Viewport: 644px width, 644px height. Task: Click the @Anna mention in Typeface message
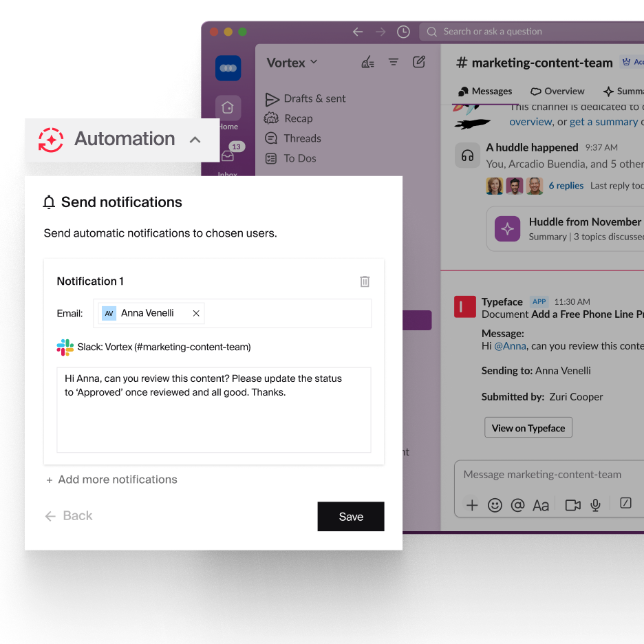coord(510,346)
